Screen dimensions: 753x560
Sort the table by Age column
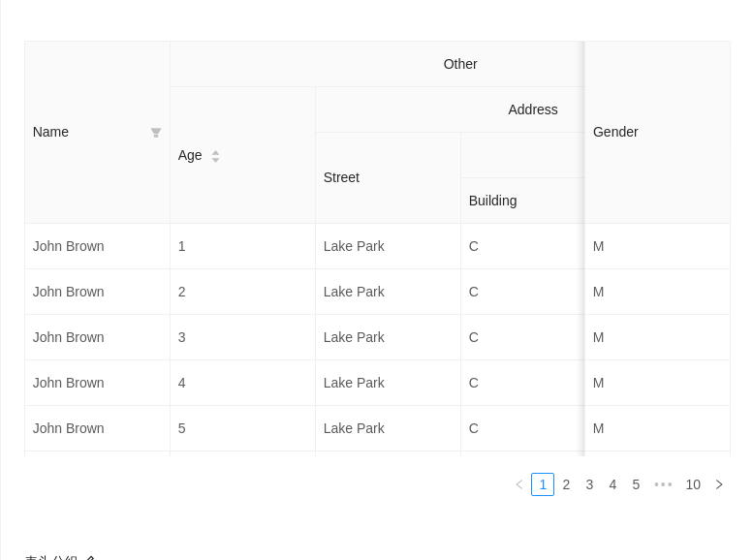click(x=215, y=156)
